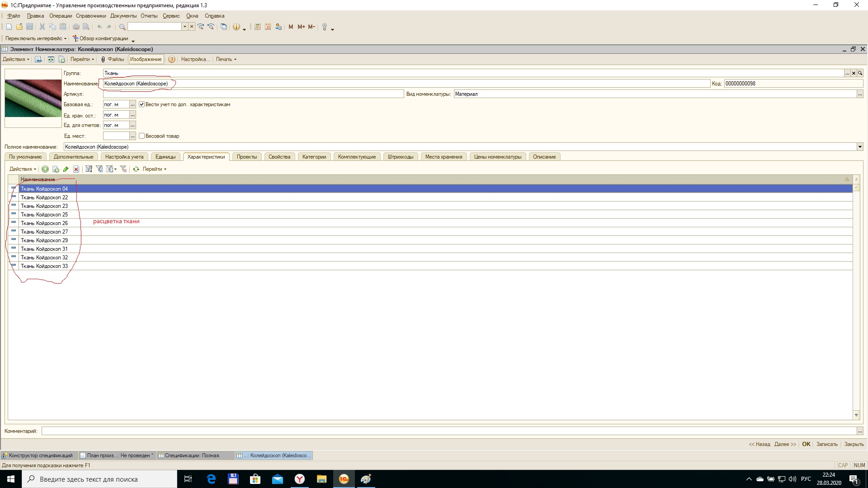The width and height of the screenshot is (868, 488).
Task: Open the 'Справочники' menu
Action: [x=90, y=16]
